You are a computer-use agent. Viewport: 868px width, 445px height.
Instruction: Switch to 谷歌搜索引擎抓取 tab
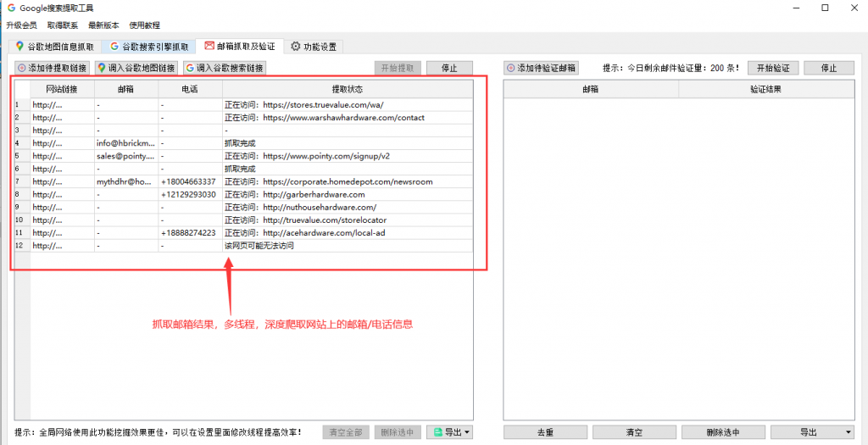coord(150,47)
